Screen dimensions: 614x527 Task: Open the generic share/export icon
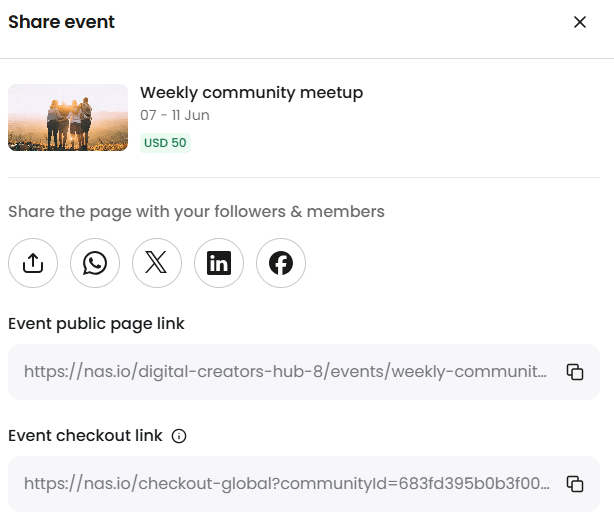point(33,263)
